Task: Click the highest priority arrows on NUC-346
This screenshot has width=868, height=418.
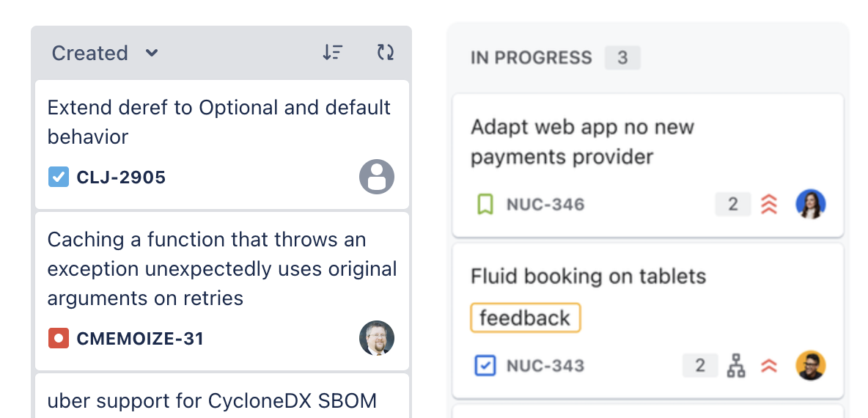Action: [x=769, y=205]
